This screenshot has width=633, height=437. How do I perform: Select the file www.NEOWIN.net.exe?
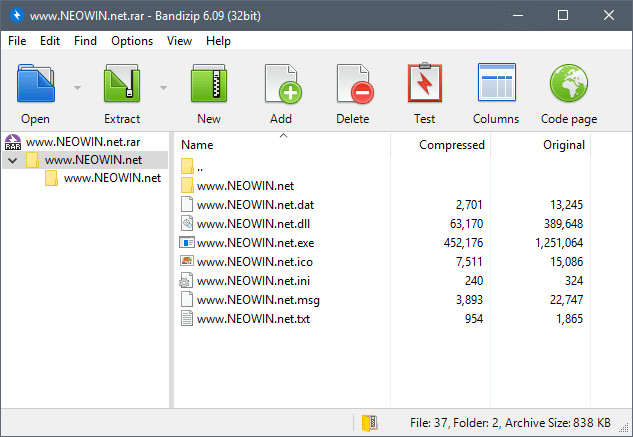pos(255,243)
